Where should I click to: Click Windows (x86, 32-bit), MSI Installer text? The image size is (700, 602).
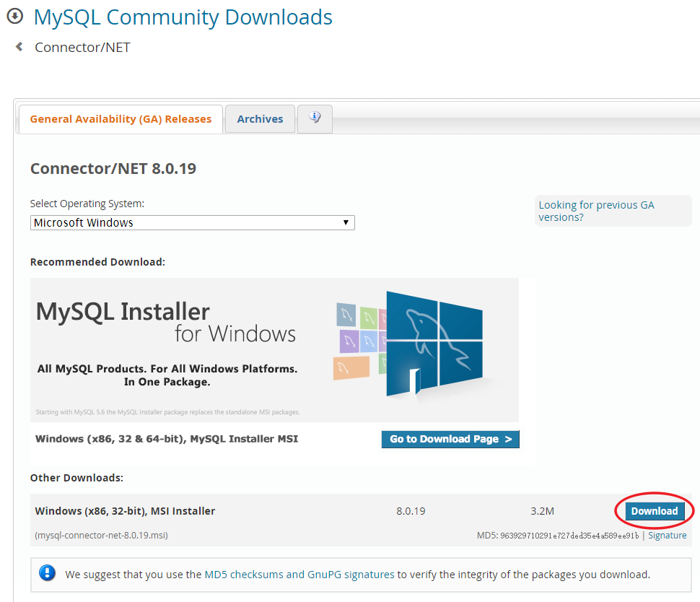pos(125,511)
